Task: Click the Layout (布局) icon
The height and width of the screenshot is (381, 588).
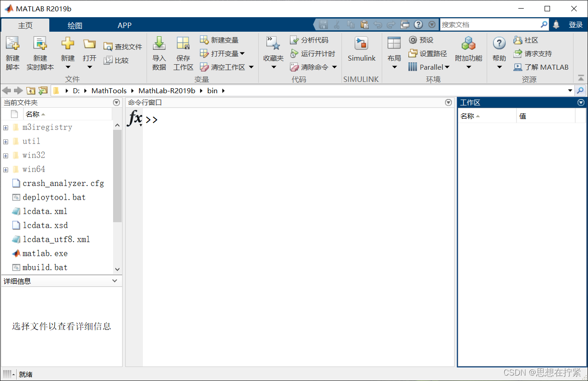Action: pos(394,43)
